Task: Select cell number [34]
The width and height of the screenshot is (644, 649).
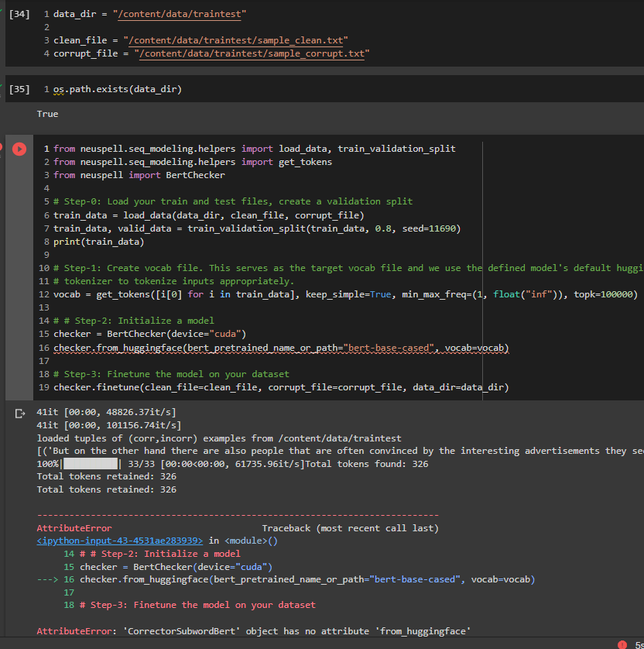Action: pos(19,14)
